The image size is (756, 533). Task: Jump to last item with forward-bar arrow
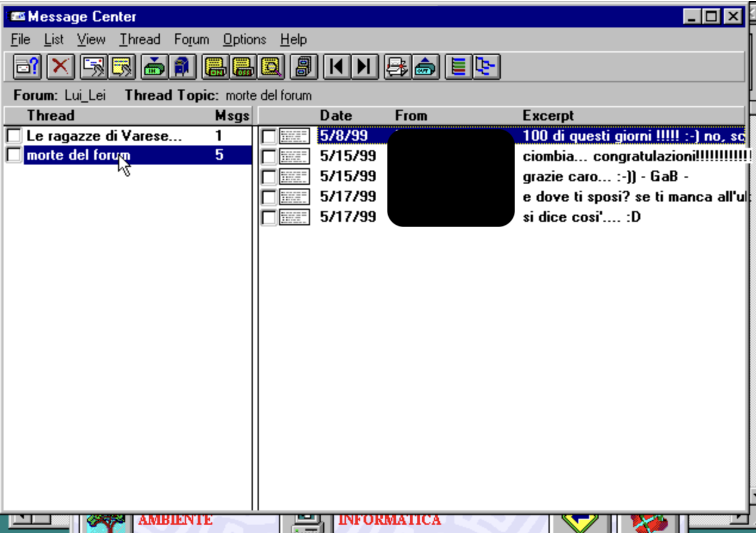click(364, 66)
